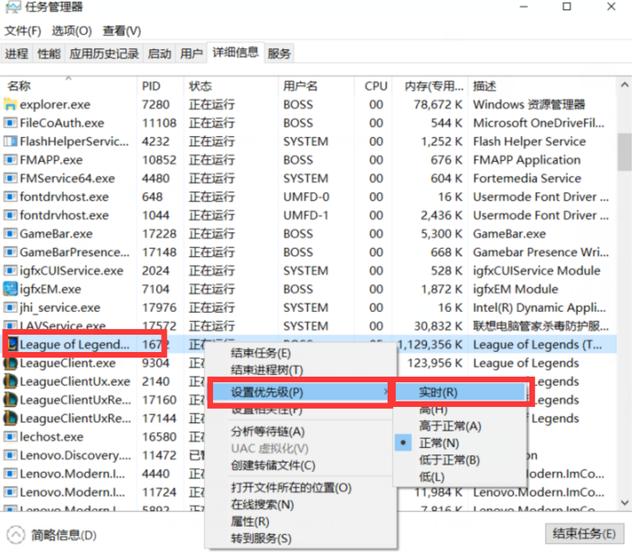
Task: Sort processes by 名称 column header
Action: click(x=20, y=86)
